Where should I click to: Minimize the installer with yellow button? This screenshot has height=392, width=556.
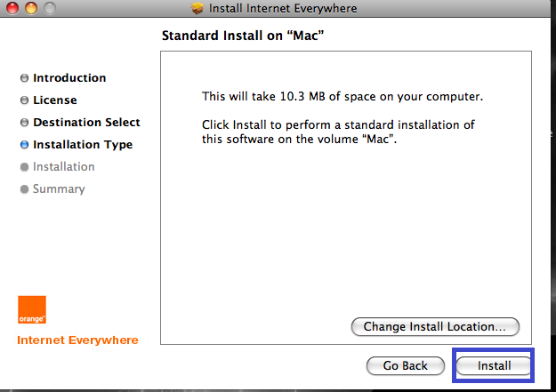pos(31,8)
